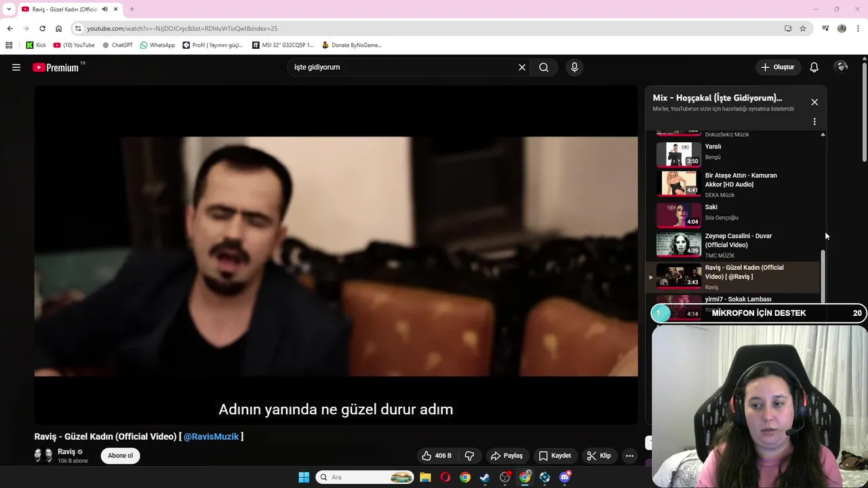Open the (10) YouTube bookmark
The height and width of the screenshot is (488, 868).
(74, 45)
